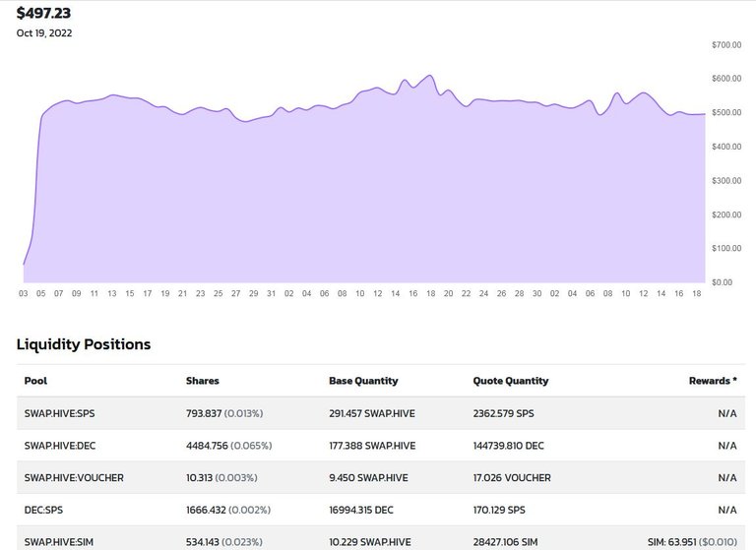Click the $0.00 y-axis label
The image size is (756, 550).
pos(722,282)
